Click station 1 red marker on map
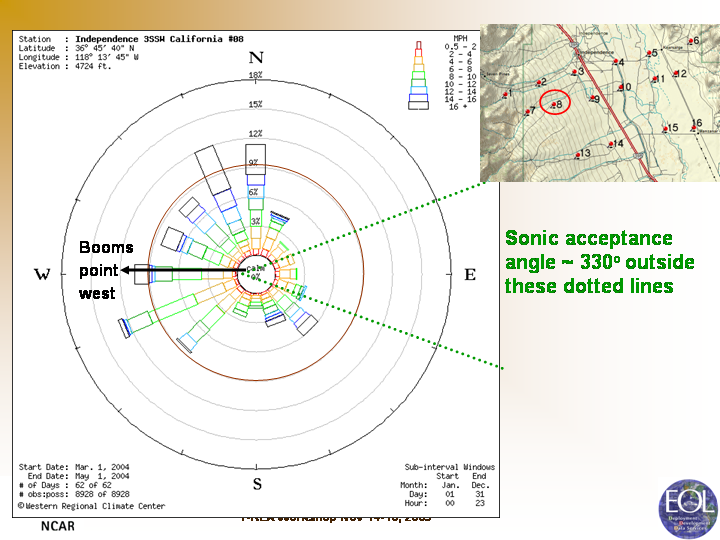The width and height of the screenshot is (720, 540). point(505,95)
